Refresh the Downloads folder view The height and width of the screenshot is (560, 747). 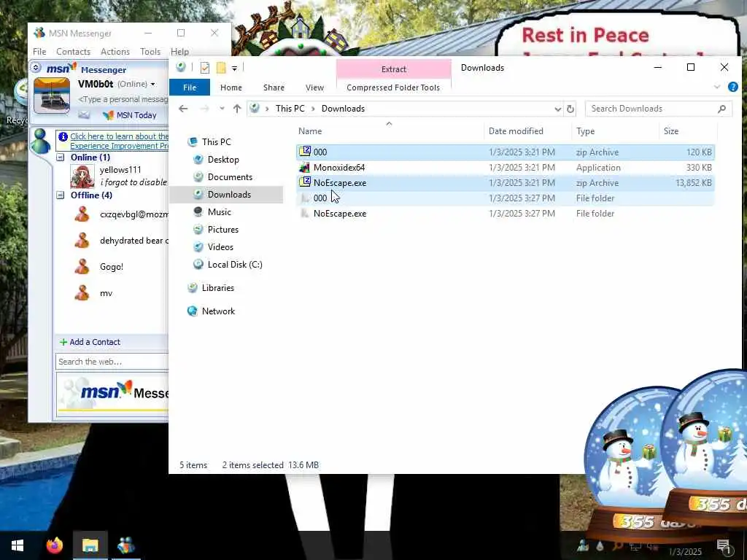570,109
